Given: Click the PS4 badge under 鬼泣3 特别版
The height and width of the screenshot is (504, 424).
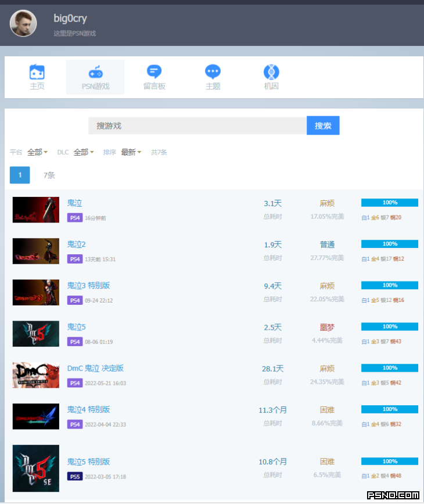Looking at the screenshot, I should 74,301.
